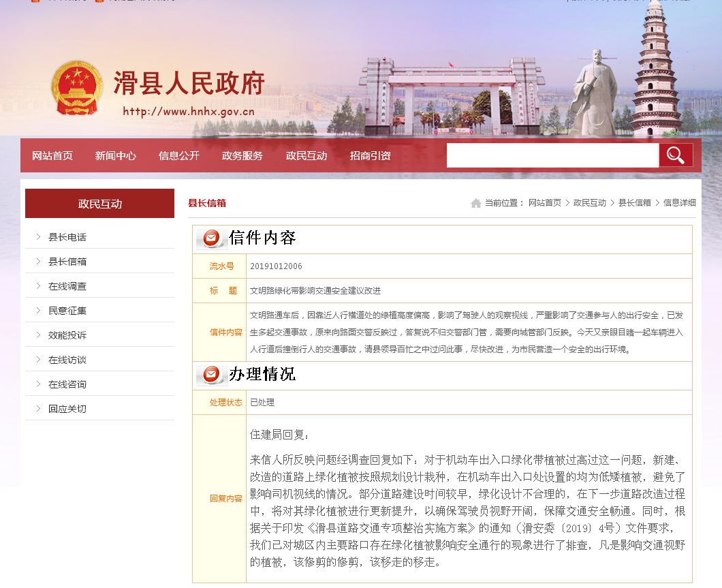722x588 pixels.
Task: Click inside the site search text field
Action: (x=552, y=155)
